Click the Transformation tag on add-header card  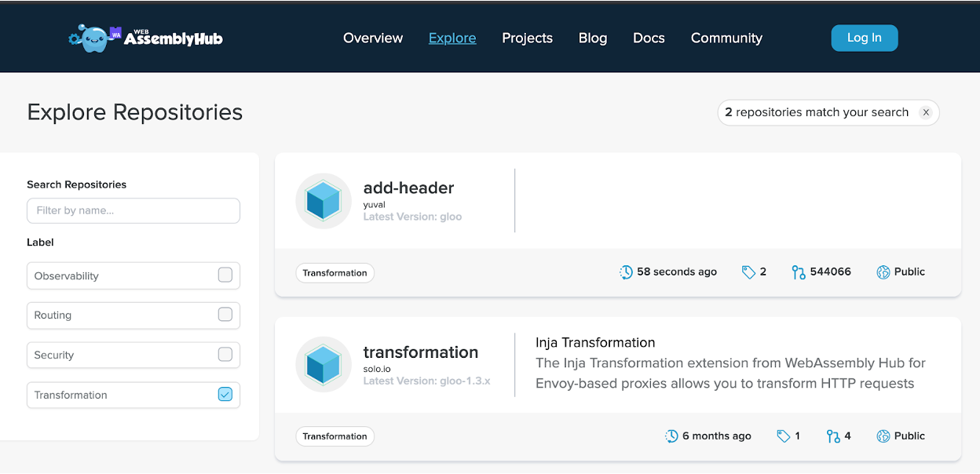(x=335, y=273)
